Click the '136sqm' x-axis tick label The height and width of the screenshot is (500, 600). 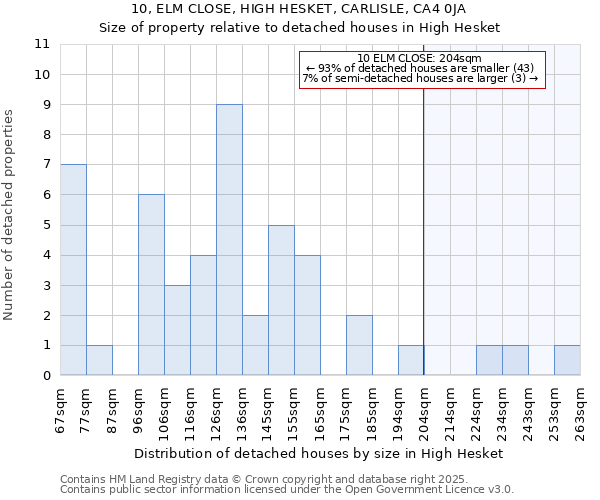[x=243, y=409]
